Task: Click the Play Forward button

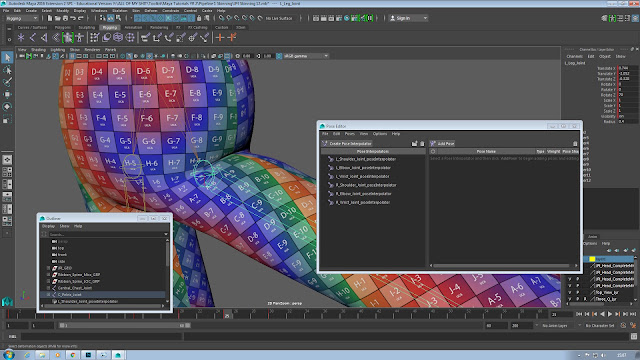Action: coord(610,314)
